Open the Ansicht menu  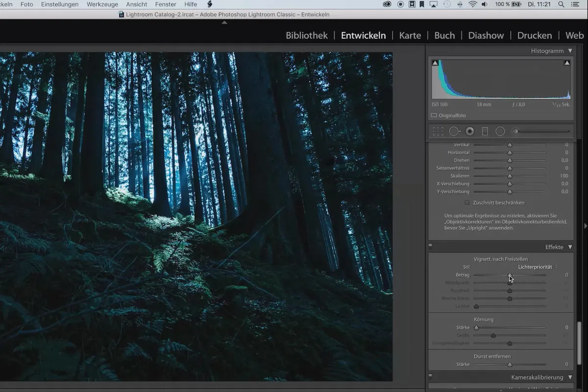point(136,4)
